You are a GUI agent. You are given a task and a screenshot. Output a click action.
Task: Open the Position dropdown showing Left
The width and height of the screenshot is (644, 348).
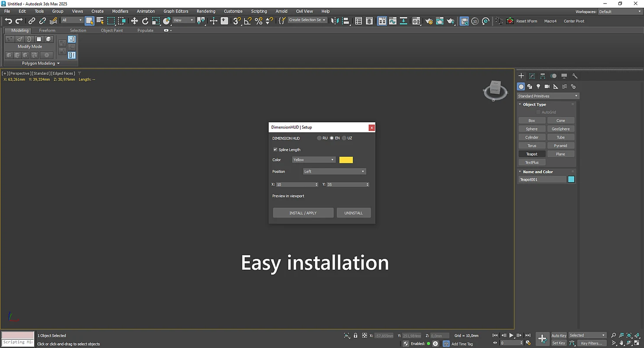pyautogui.click(x=334, y=172)
